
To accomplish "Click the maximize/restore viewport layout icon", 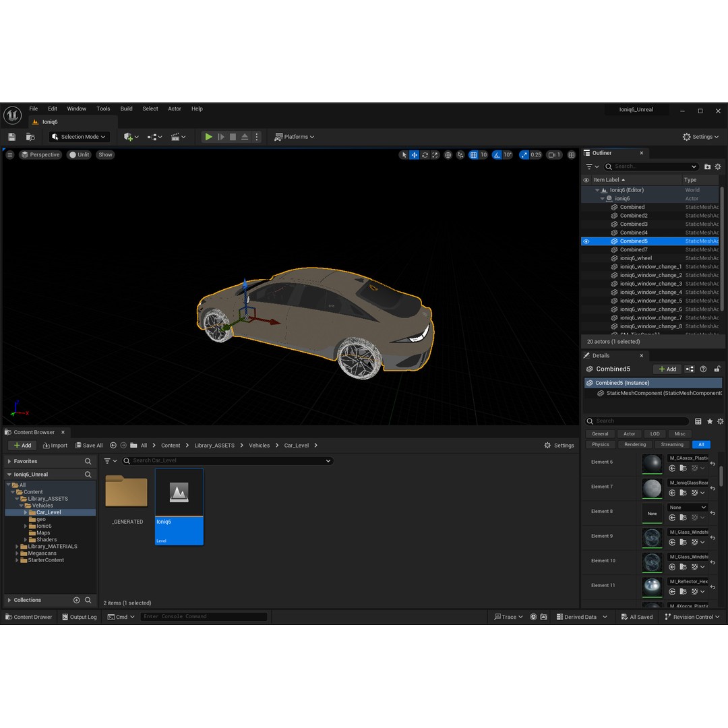I will tap(572, 154).
